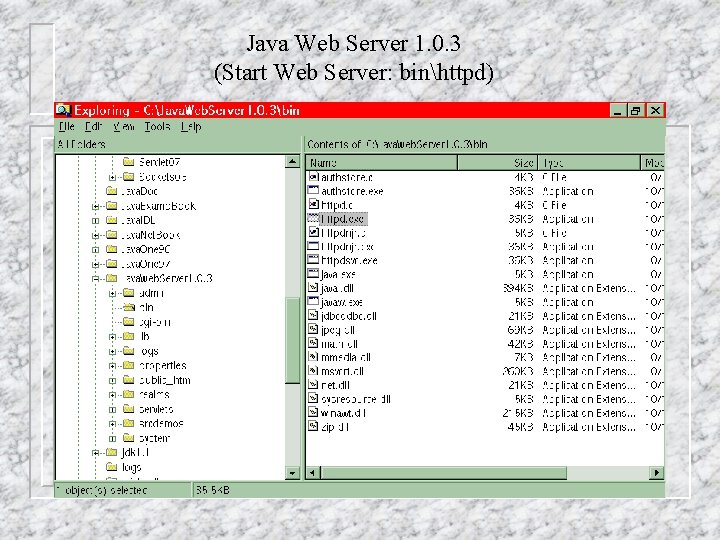Click the 394KB size of java.dll
Screen dimensions: 720x540
(518, 288)
